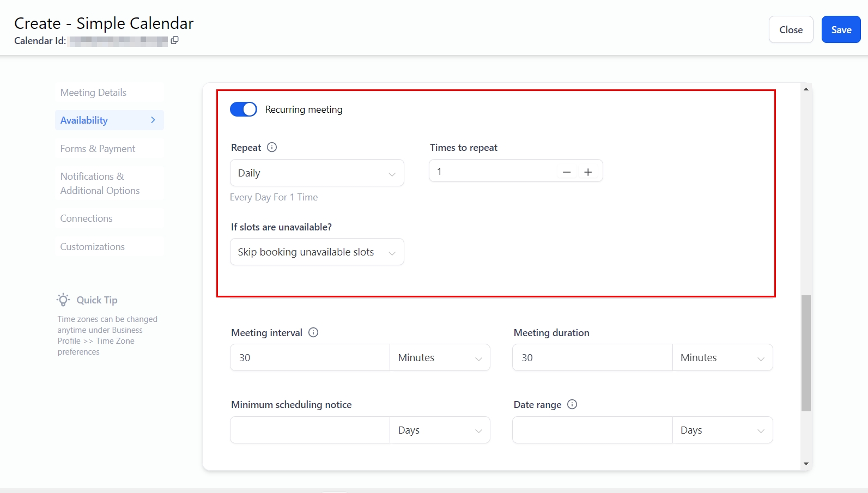Viewport: 868px width, 493px height.
Task: Open Meeting duration Minutes unit dropdown
Action: tap(722, 357)
